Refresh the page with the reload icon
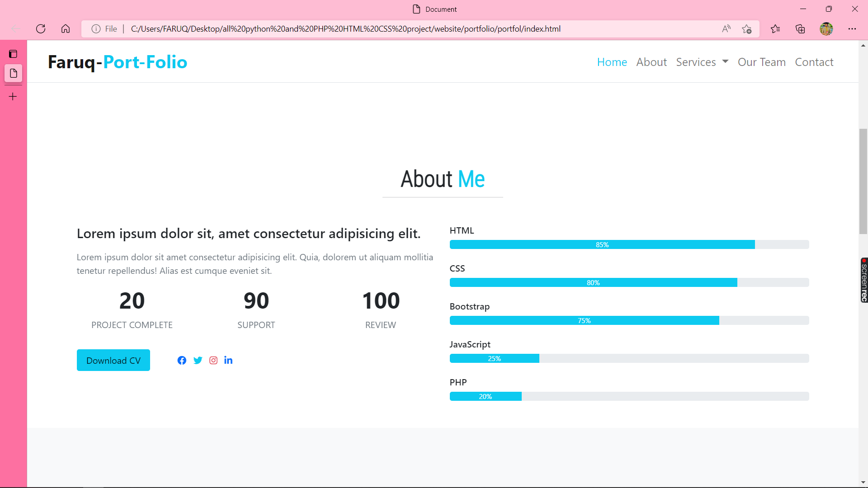Screen dimensions: 868x488 41,29
